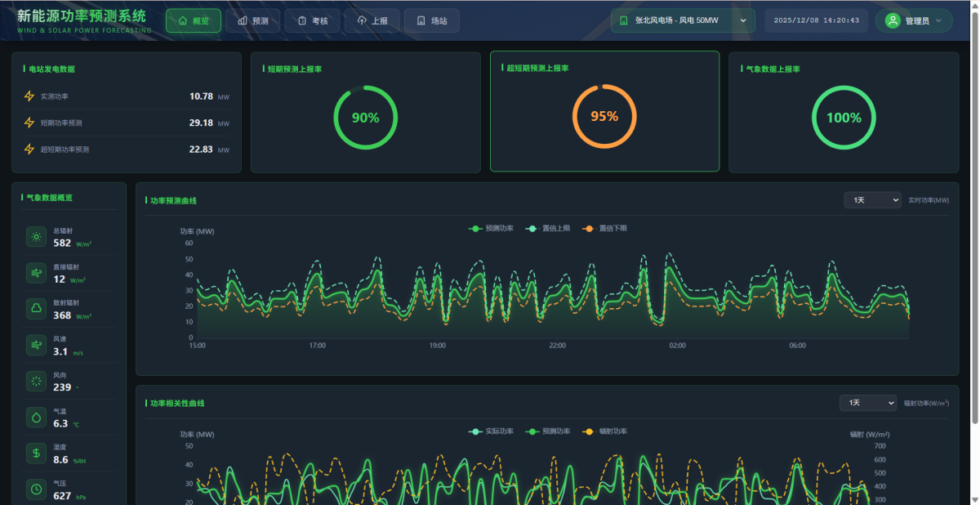Click the air pressure (气压) clock icon
Image resolution: width=980 pixels, height=505 pixels.
tap(37, 489)
